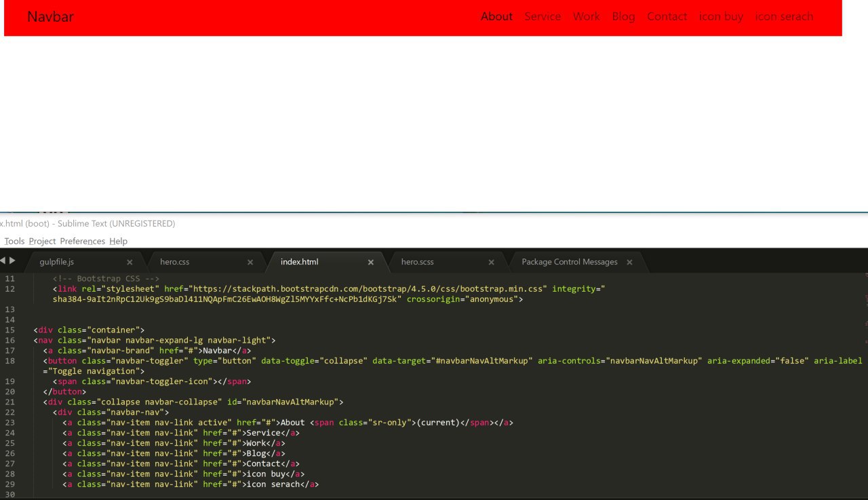Screen dimensions: 868x500
Task: Go to the Work nav link
Action: [587, 17]
